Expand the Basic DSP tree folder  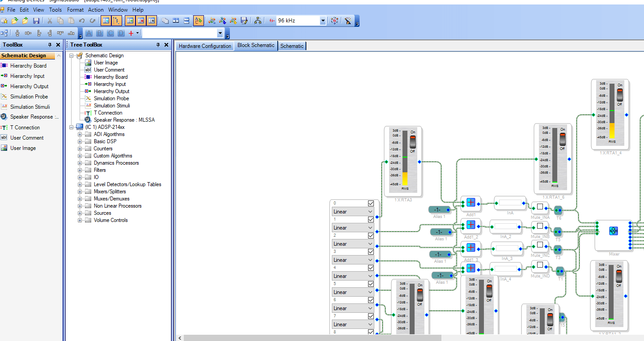click(x=80, y=141)
